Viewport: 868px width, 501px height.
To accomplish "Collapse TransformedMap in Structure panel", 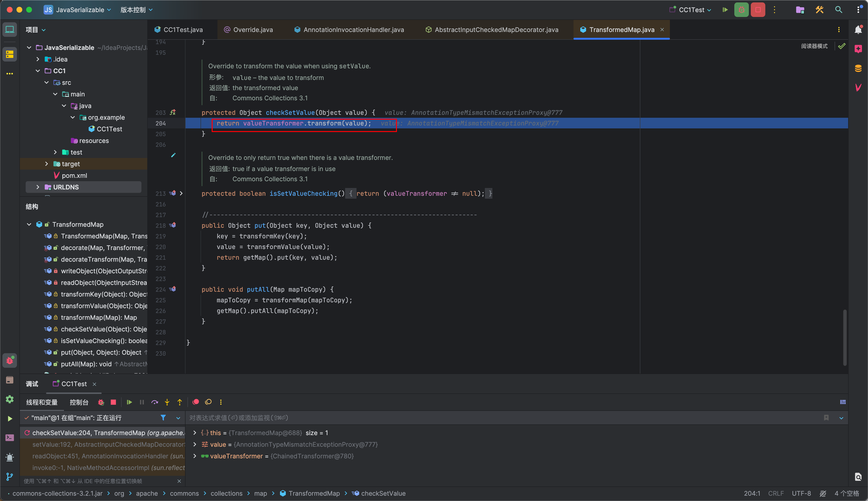I will point(29,224).
